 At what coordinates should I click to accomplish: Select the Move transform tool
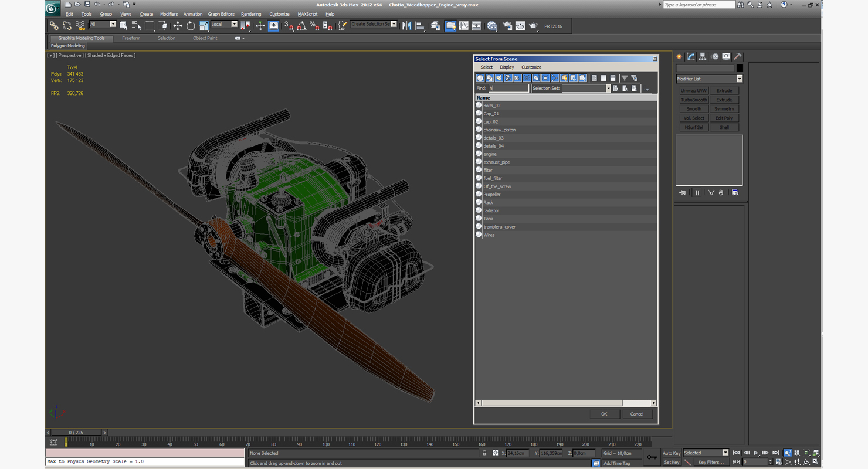pyautogui.click(x=177, y=26)
